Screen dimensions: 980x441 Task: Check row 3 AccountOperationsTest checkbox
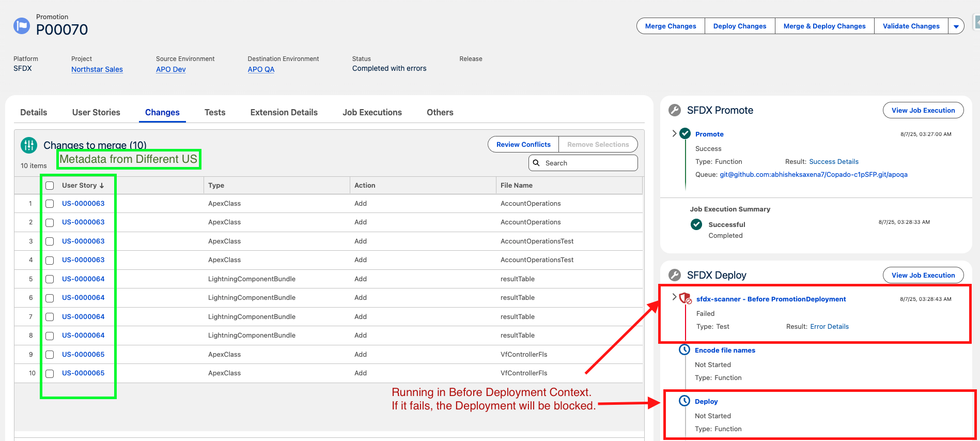point(50,241)
